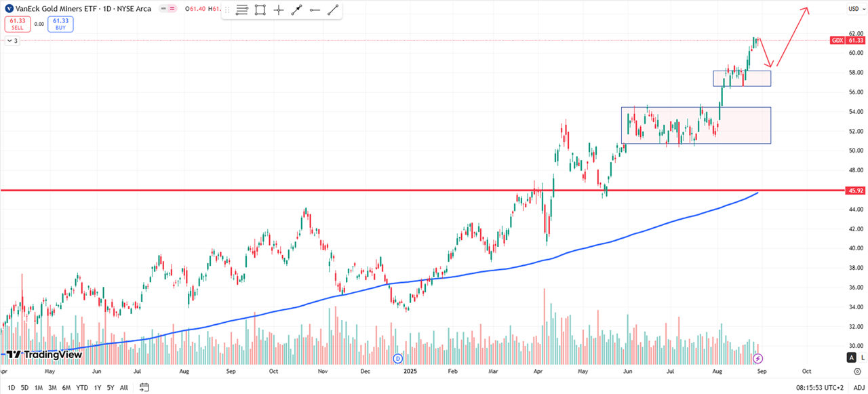Toggle the L log scale button

click(x=863, y=357)
